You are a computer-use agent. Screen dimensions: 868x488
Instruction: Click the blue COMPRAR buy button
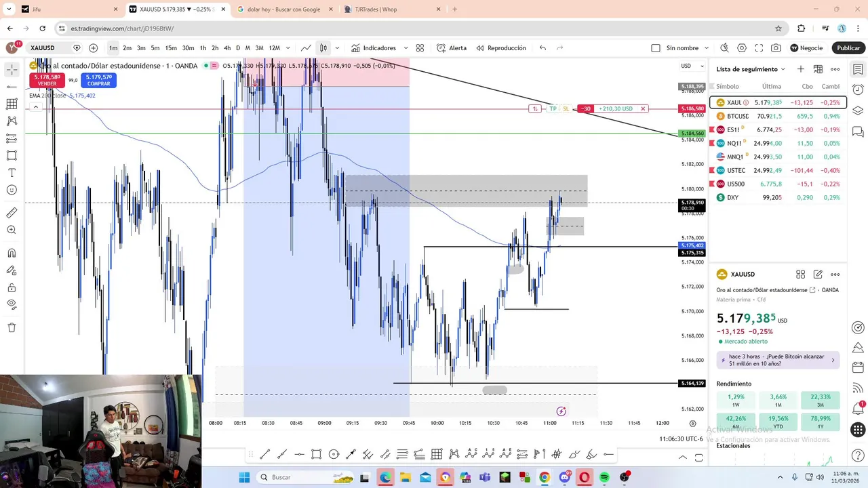pos(99,80)
